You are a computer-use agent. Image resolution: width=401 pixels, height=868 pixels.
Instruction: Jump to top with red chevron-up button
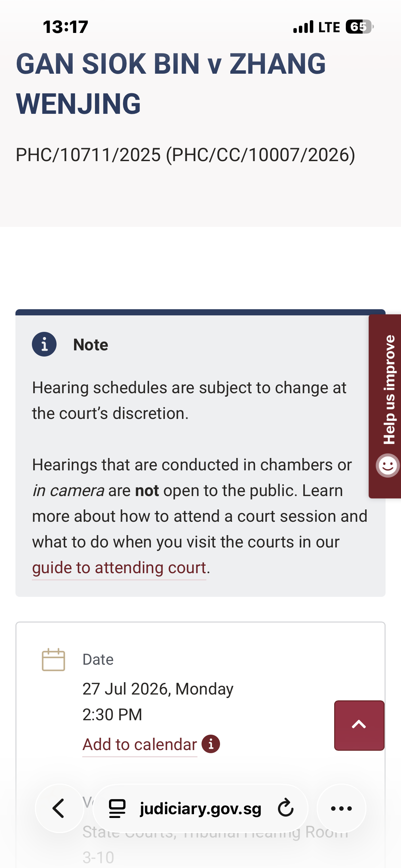359,725
